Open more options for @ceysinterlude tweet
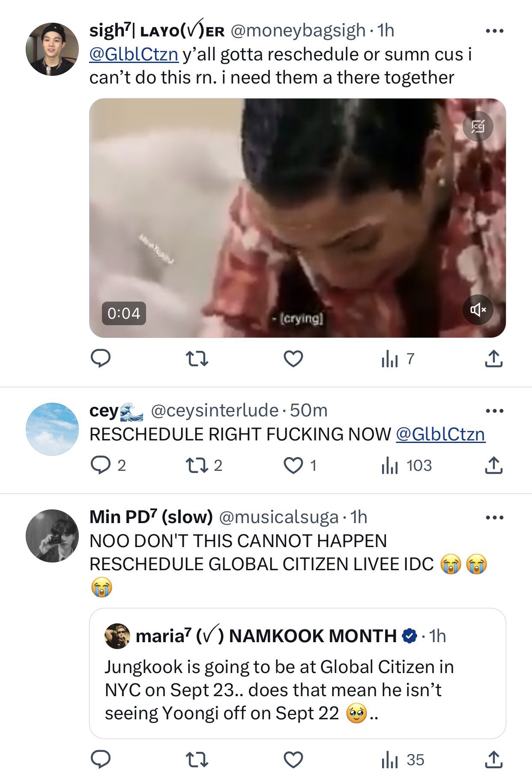The height and width of the screenshot is (784, 532). [494, 411]
